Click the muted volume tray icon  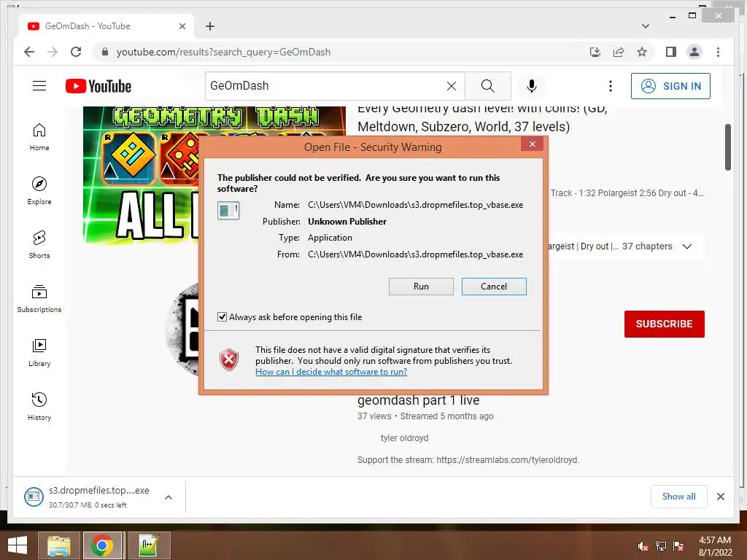point(643,546)
